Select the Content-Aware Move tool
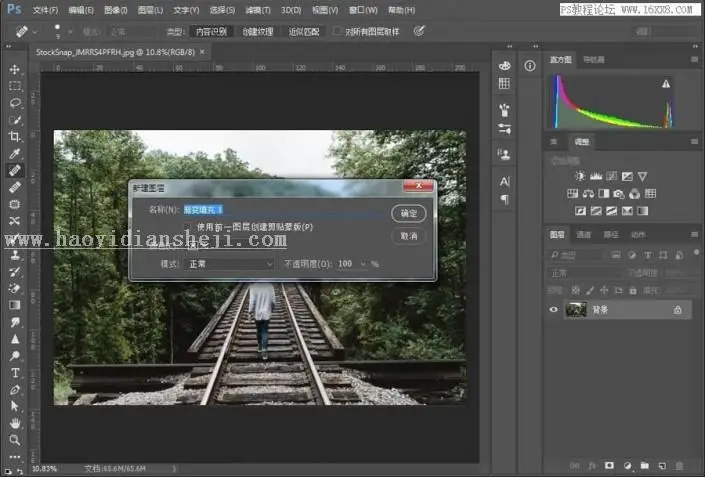This screenshot has width=705, height=477. pyautogui.click(x=15, y=221)
